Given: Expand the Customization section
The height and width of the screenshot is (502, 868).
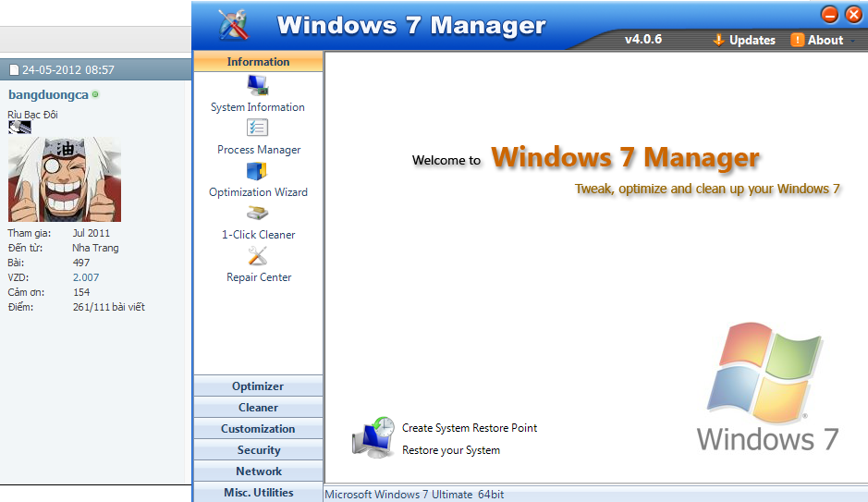Looking at the screenshot, I should [x=258, y=429].
